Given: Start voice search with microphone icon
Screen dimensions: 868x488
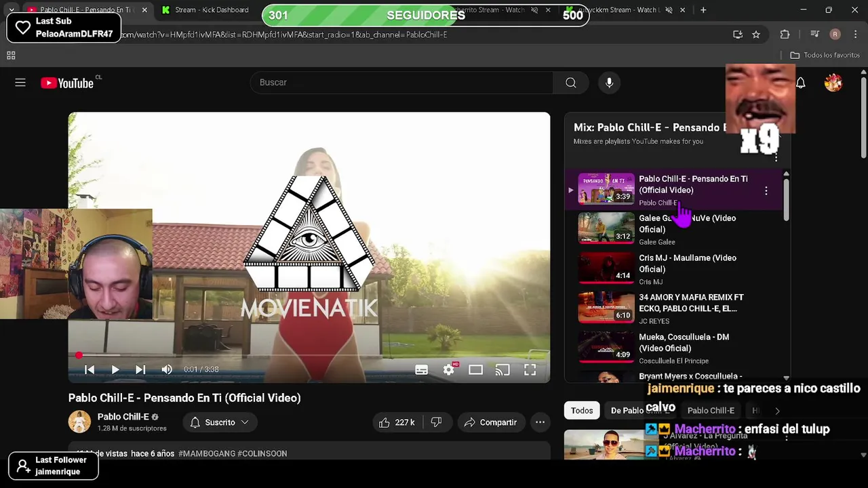Looking at the screenshot, I should 609,83.
